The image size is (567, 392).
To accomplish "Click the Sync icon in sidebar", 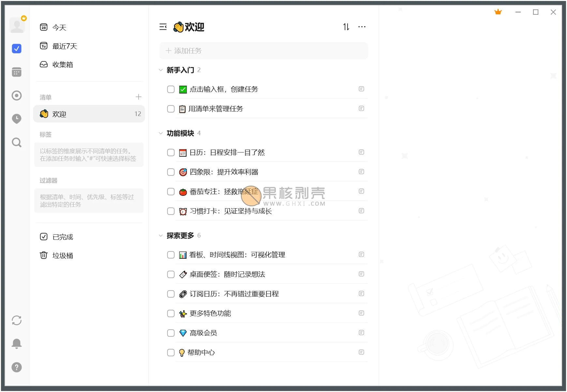I will pyautogui.click(x=17, y=320).
